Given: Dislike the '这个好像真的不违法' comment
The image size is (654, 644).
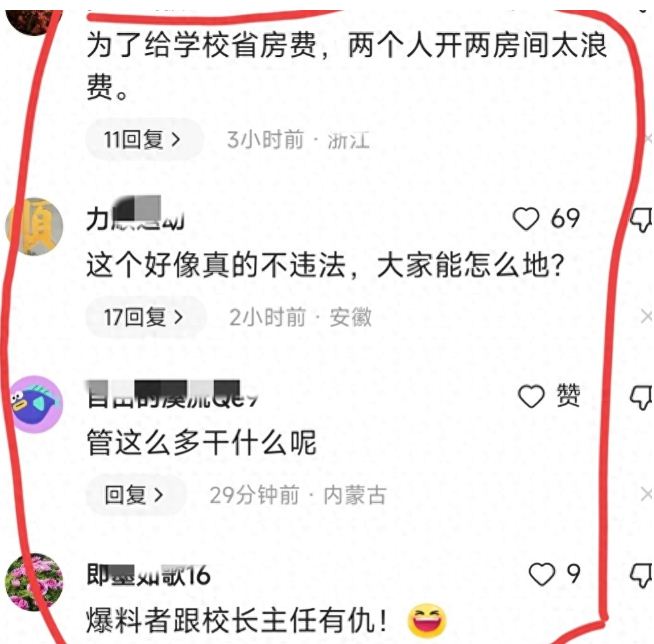Looking at the screenshot, I should tap(641, 220).
